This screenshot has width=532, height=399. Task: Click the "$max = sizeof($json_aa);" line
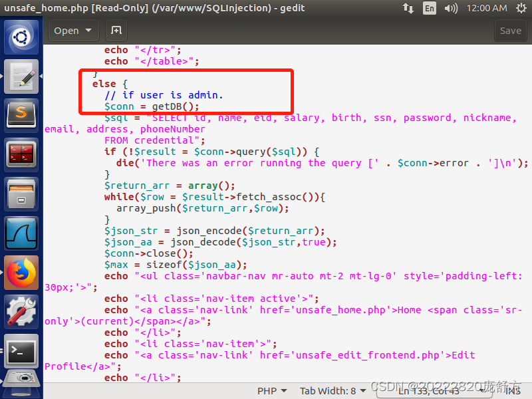176,265
